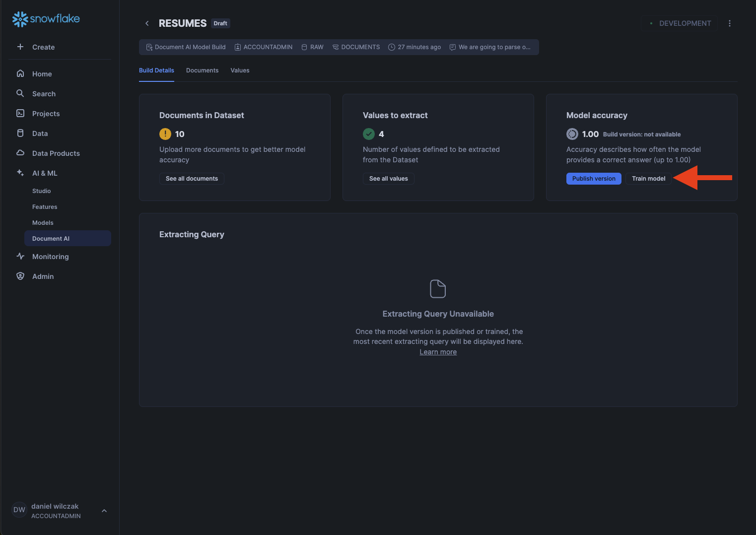Click the Search magnifier icon
This screenshot has width=756, height=535.
click(x=20, y=93)
